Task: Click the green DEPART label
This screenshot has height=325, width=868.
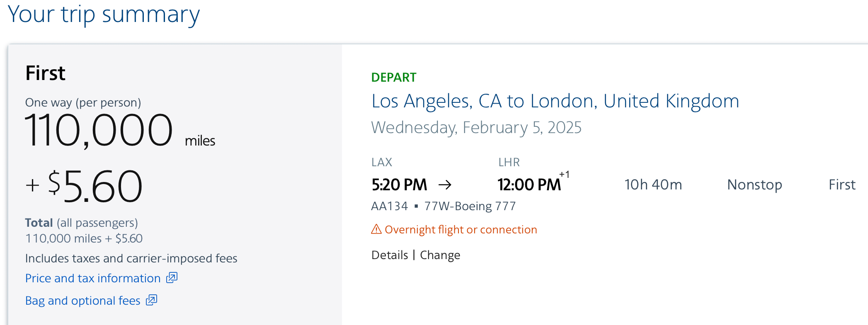Action: pyautogui.click(x=393, y=78)
